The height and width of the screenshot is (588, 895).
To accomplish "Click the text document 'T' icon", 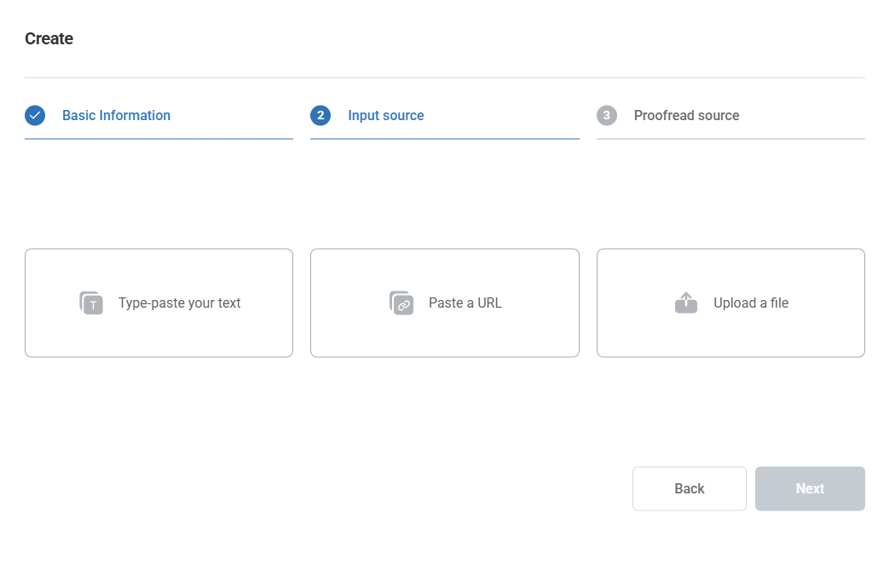I will (x=91, y=303).
